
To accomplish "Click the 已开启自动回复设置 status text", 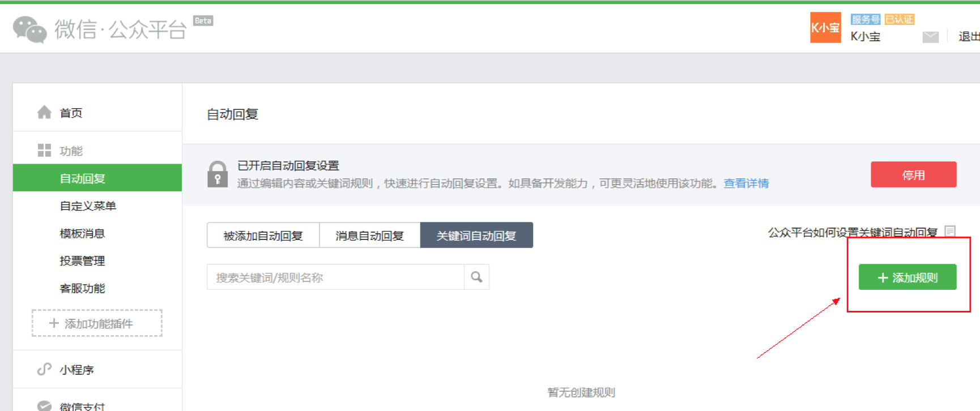I will pos(288,165).
